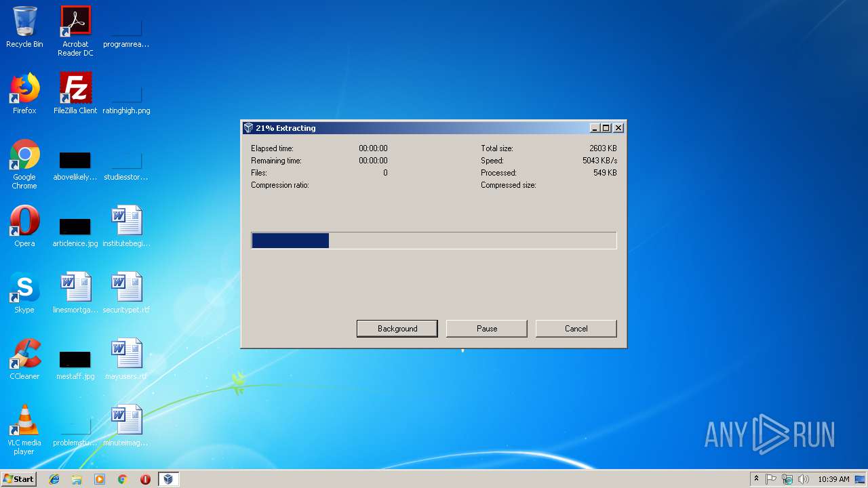Open the network tray icon
Image resolution: width=868 pixels, height=488 pixels.
(x=787, y=479)
